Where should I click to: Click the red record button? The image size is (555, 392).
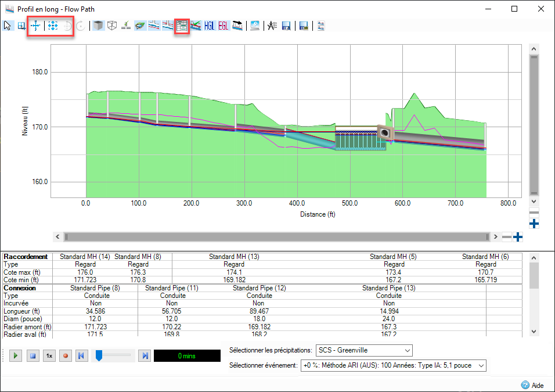tap(66, 355)
